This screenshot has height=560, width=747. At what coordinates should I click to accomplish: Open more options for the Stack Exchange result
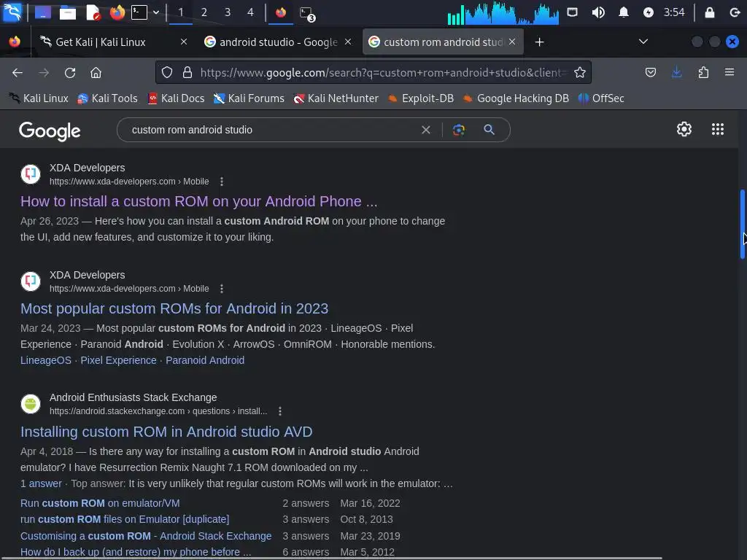(x=280, y=411)
